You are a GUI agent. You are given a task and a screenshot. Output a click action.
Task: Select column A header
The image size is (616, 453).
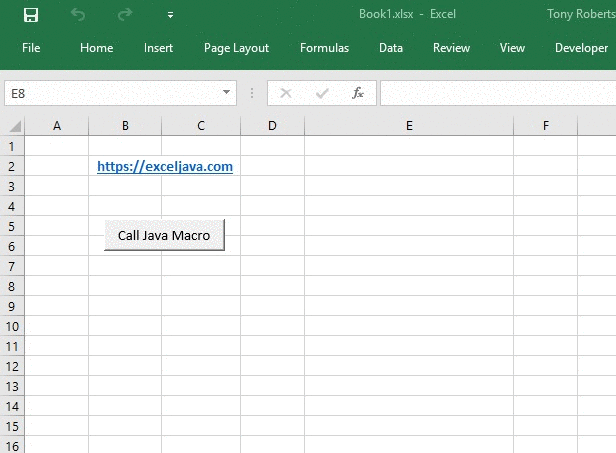click(57, 126)
